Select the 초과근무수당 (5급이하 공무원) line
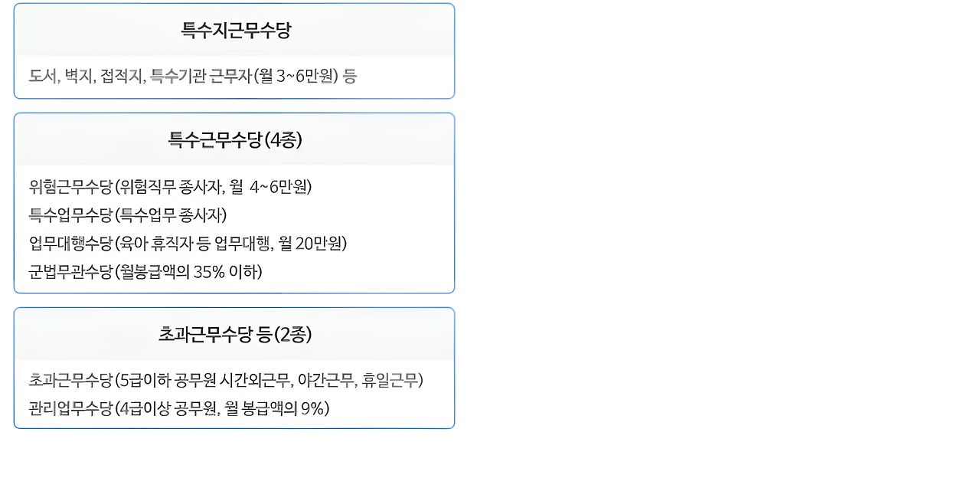 pyautogui.click(x=226, y=381)
